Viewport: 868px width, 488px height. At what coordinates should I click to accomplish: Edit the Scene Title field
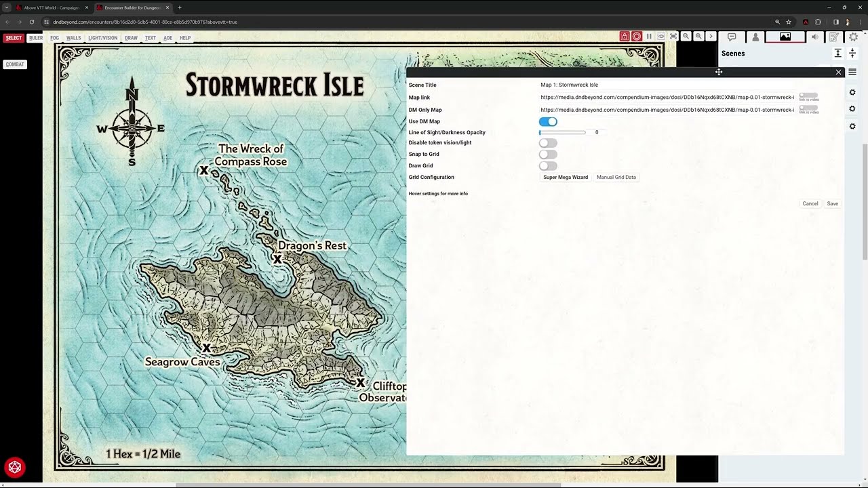click(x=668, y=85)
